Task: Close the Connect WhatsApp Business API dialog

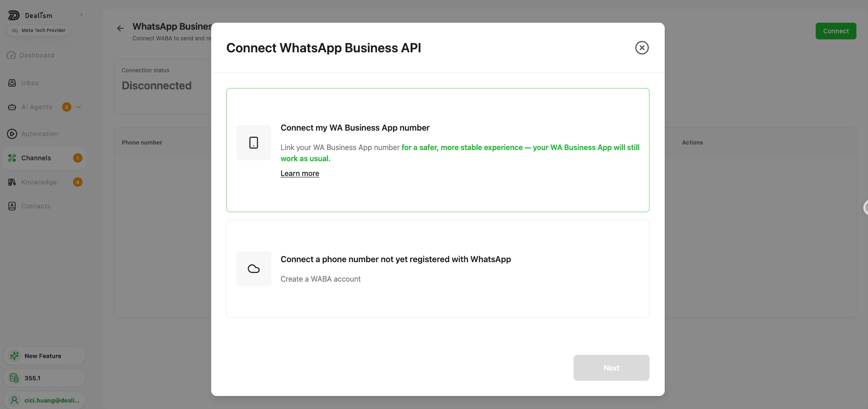Action: 642,48
